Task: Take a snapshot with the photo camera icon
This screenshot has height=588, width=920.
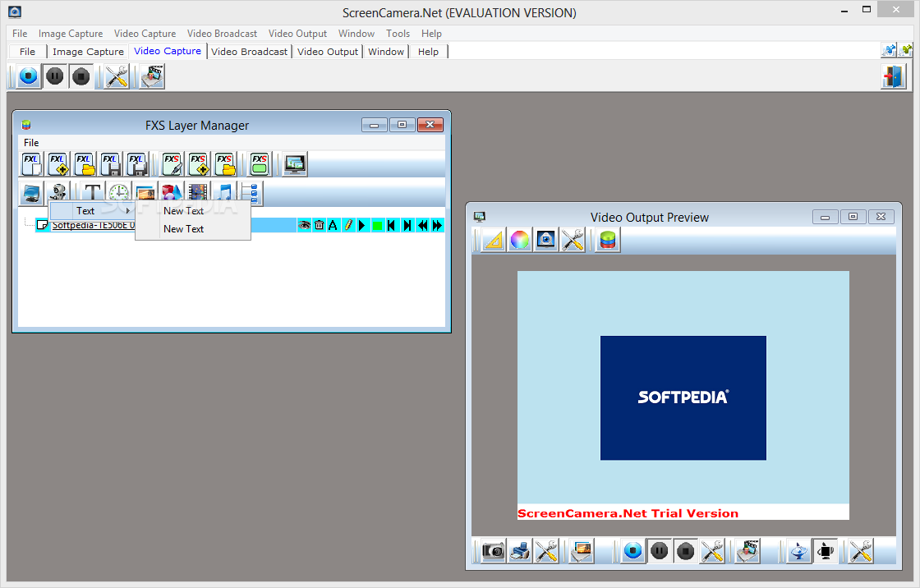Action: click(x=494, y=551)
